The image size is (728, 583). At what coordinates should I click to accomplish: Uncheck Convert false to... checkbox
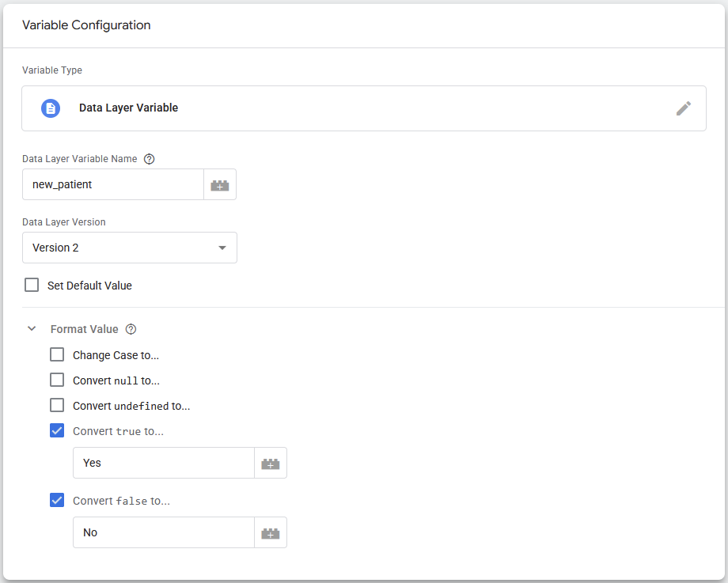(57, 501)
